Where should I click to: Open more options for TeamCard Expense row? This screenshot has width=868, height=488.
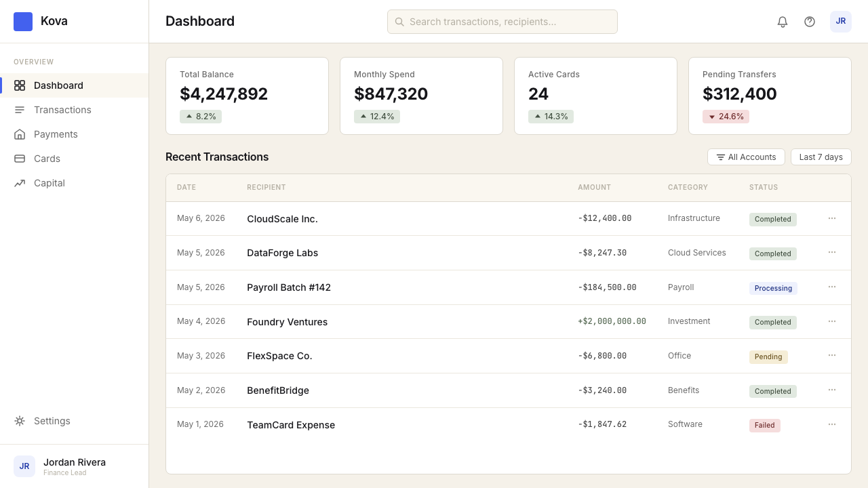[x=832, y=424]
